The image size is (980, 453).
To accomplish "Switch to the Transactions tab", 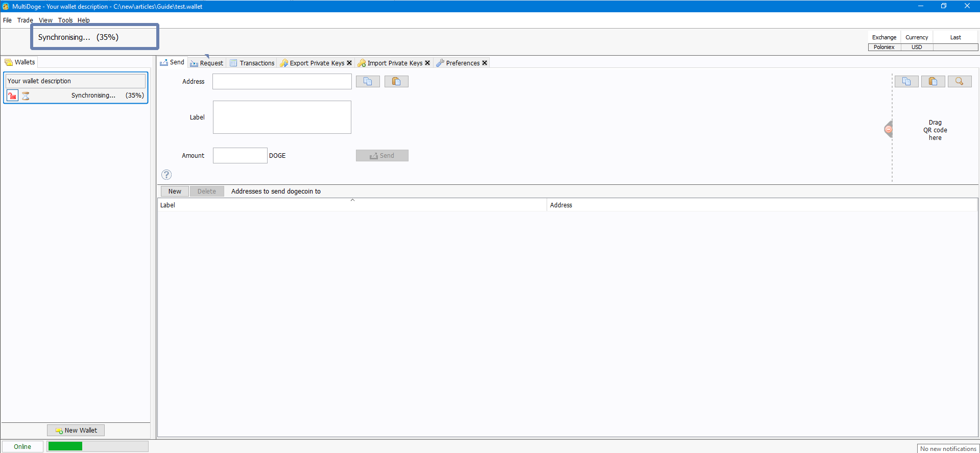I will point(252,63).
